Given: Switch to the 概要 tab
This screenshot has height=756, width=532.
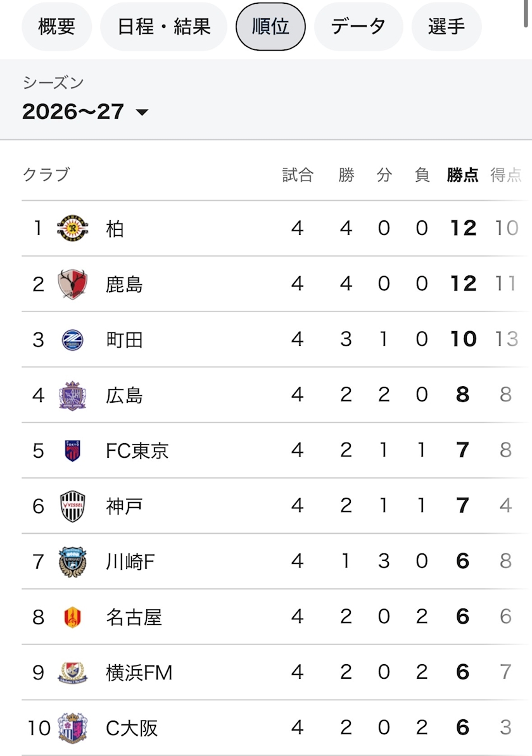Looking at the screenshot, I should click(57, 27).
